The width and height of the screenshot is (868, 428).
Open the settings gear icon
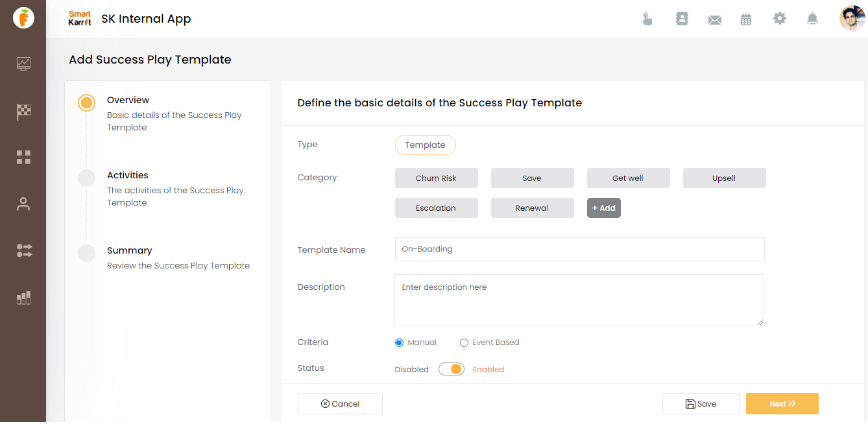click(780, 18)
